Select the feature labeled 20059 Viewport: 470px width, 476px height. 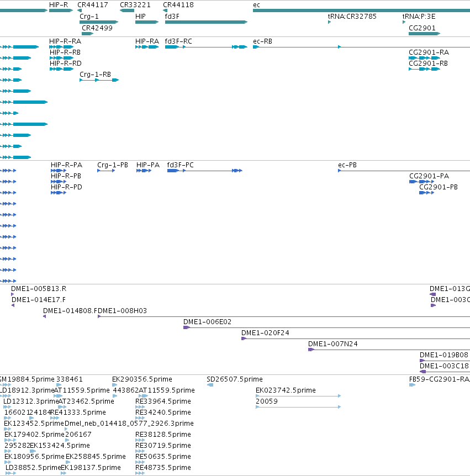tap(298, 407)
